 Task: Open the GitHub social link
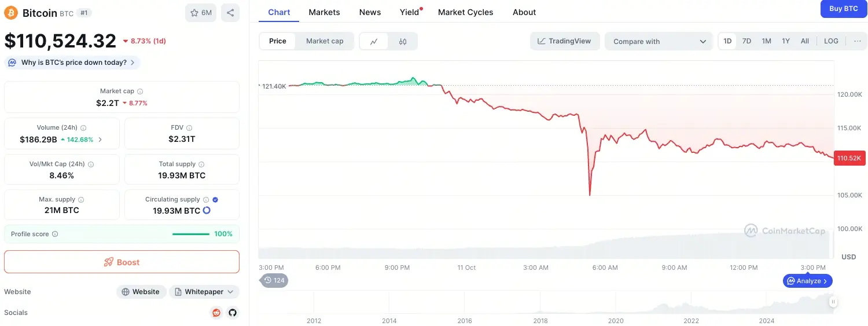point(233,313)
